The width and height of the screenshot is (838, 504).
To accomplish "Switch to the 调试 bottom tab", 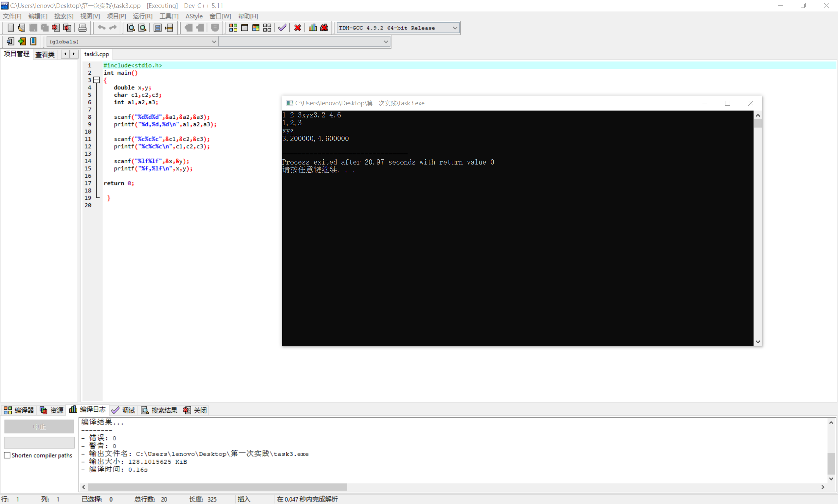I will pyautogui.click(x=124, y=410).
